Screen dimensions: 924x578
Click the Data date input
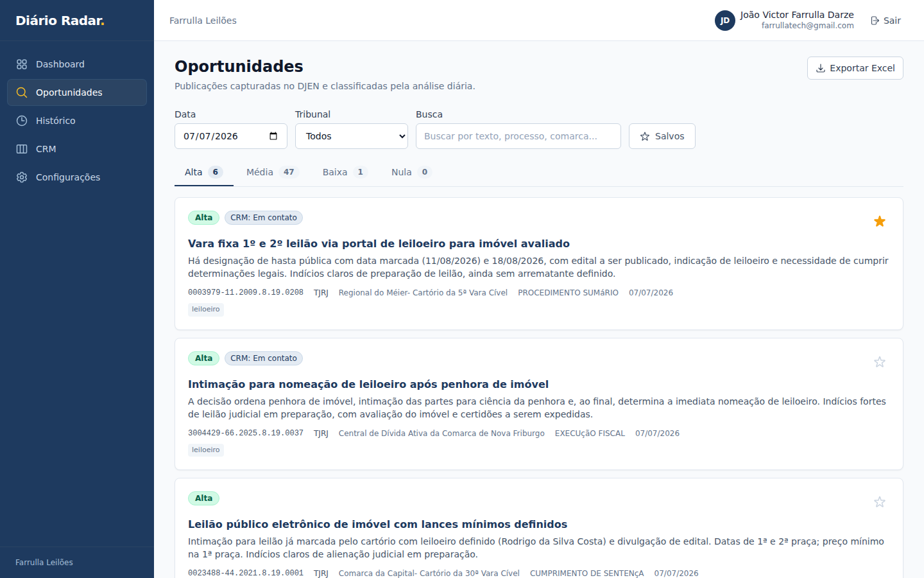(231, 136)
